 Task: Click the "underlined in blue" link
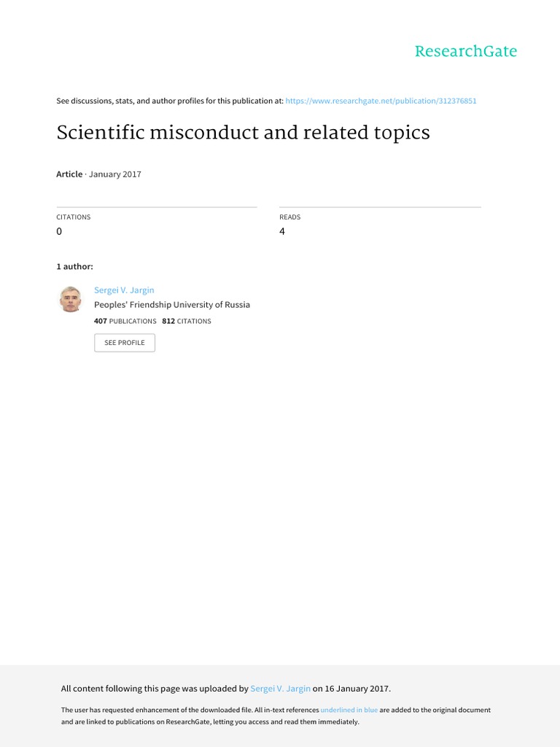[349, 710]
